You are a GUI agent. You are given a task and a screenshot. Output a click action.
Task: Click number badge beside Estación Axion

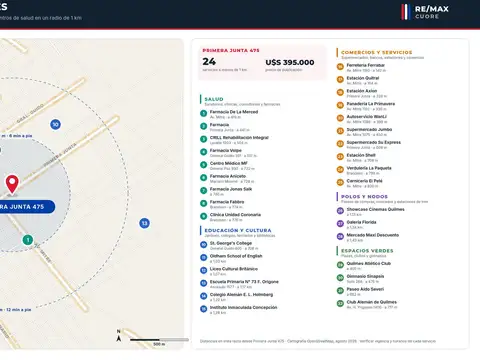[340, 92]
